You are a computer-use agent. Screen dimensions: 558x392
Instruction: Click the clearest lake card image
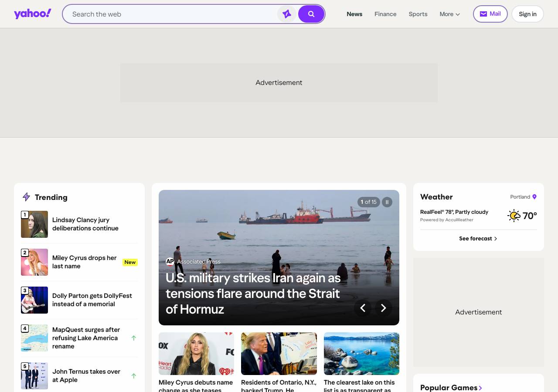click(x=361, y=354)
